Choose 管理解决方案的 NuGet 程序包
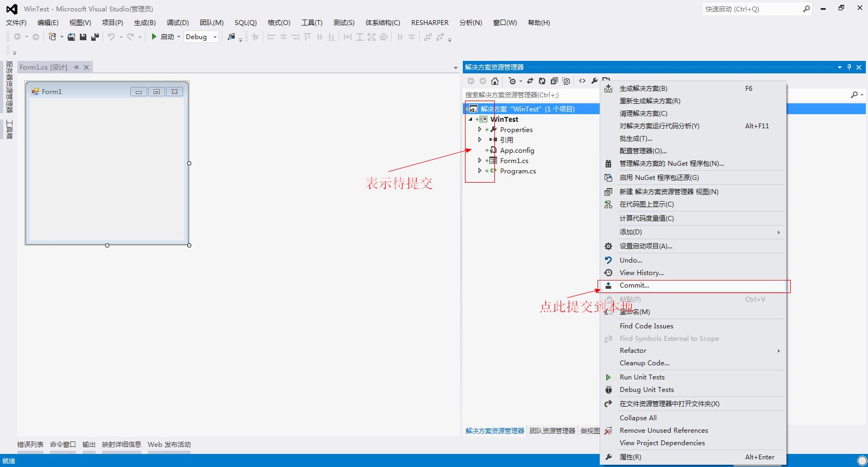This screenshot has width=868, height=467. point(693,164)
